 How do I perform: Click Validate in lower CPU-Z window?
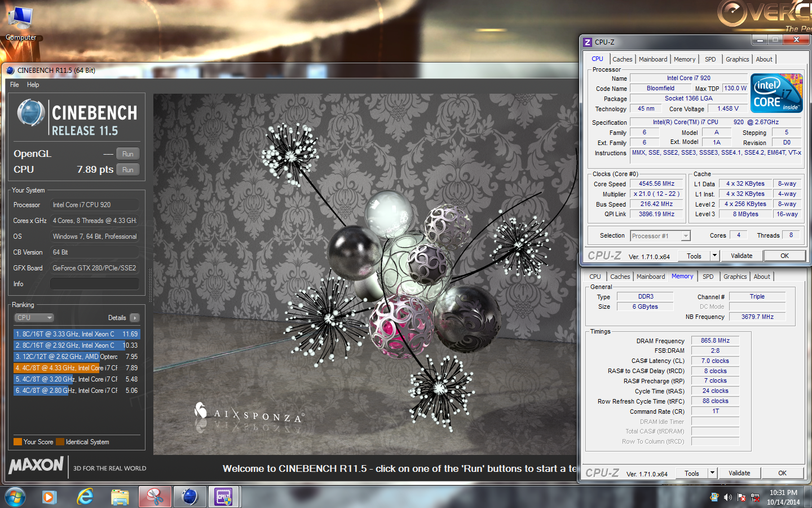tap(739, 473)
